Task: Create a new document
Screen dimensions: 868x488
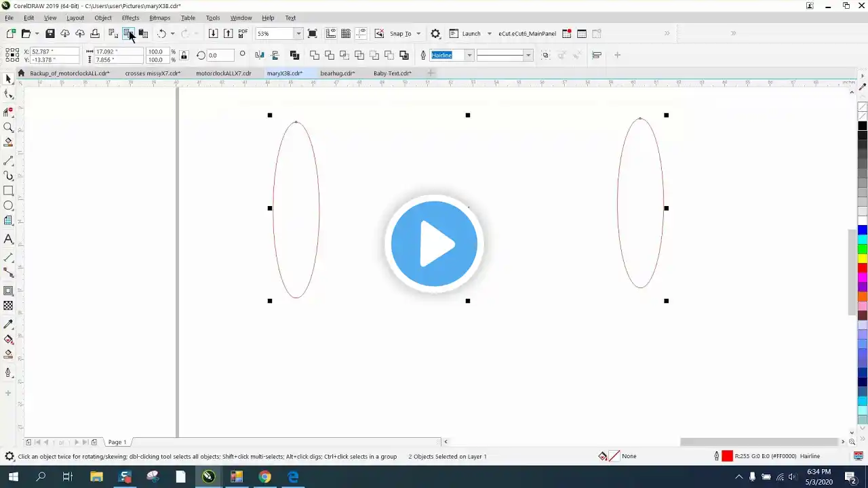Action: [x=11, y=33]
